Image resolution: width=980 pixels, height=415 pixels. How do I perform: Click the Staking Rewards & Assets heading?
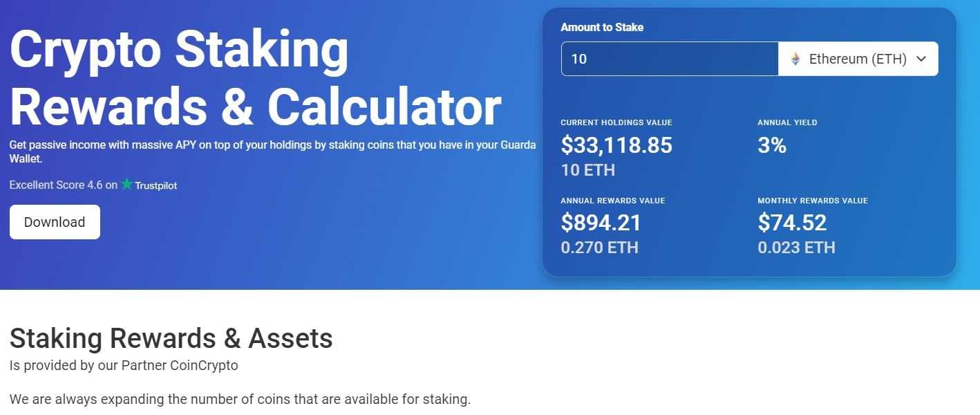[171, 338]
